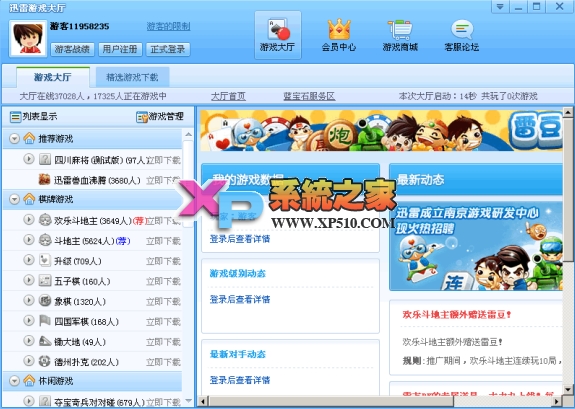Viewport: 575px width, 409px height.
Task: Expand the 五子棋 game entry arrow
Action: tap(29, 280)
